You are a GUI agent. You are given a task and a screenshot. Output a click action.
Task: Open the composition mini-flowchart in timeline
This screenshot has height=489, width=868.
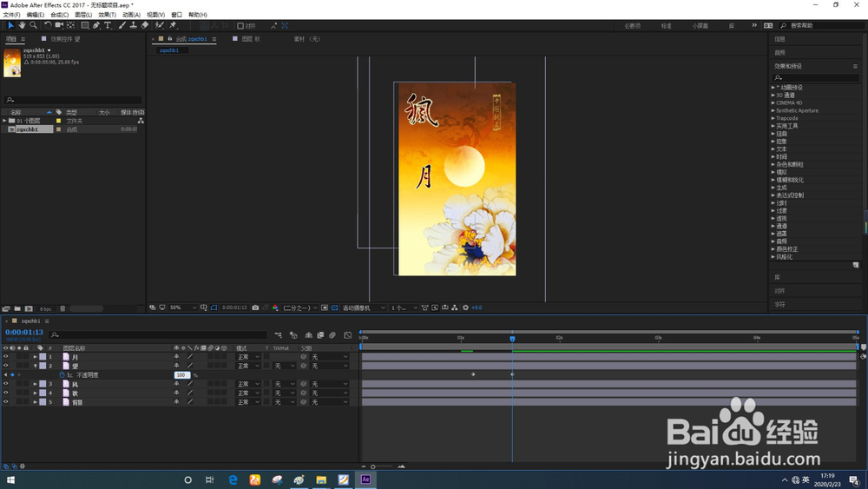click(278, 335)
